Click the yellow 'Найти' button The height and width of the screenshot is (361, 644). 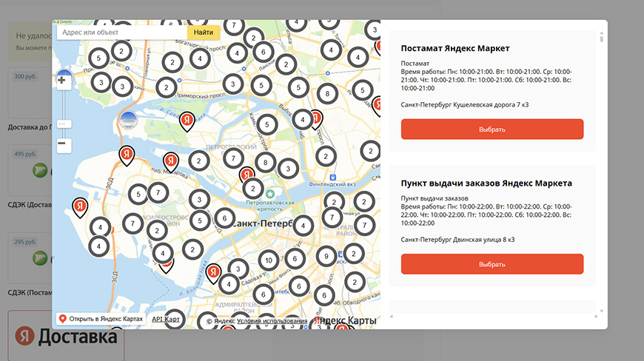pos(204,33)
